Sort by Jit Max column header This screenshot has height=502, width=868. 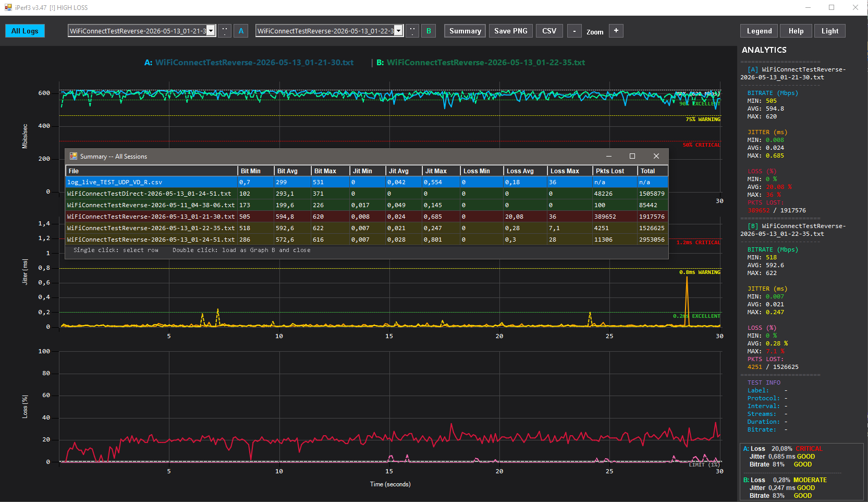(x=442, y=171)
